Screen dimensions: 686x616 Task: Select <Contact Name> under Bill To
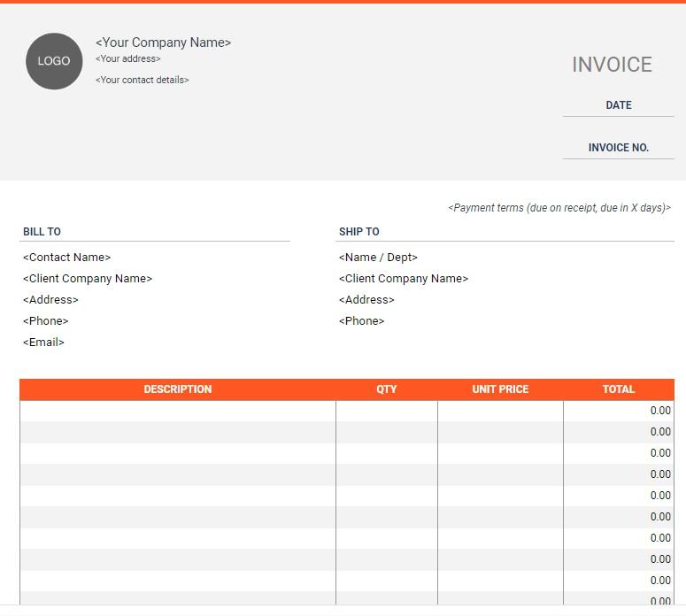click(67, 258)
